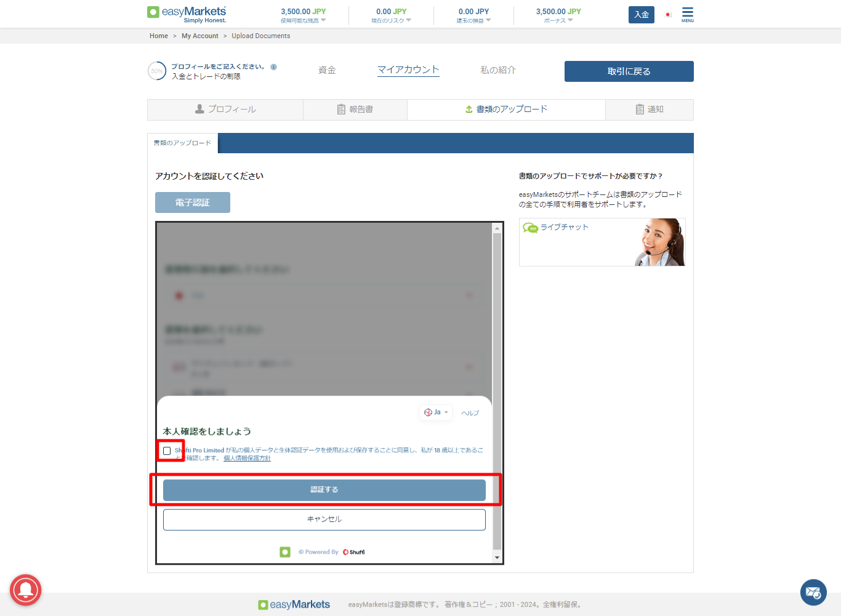Screen dimensions: 841x616
Task: Open the hamburger MENU icon
Action: coord(687,14)
